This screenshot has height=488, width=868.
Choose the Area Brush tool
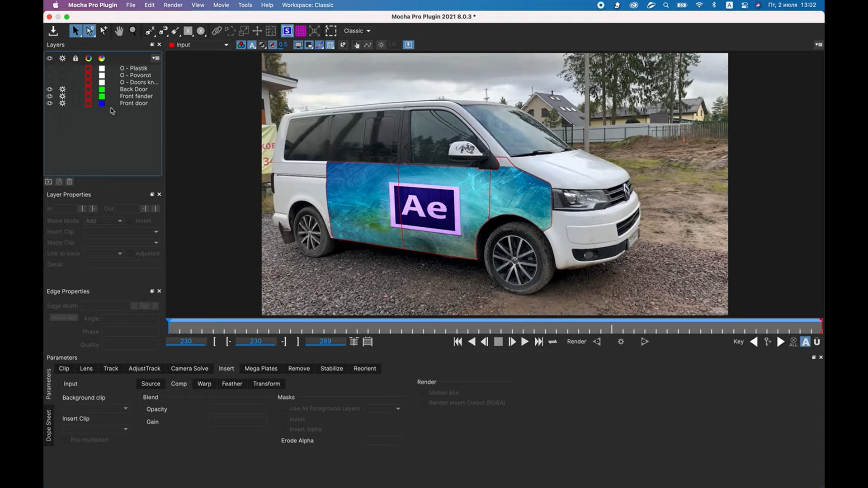[x=175, y=31]
